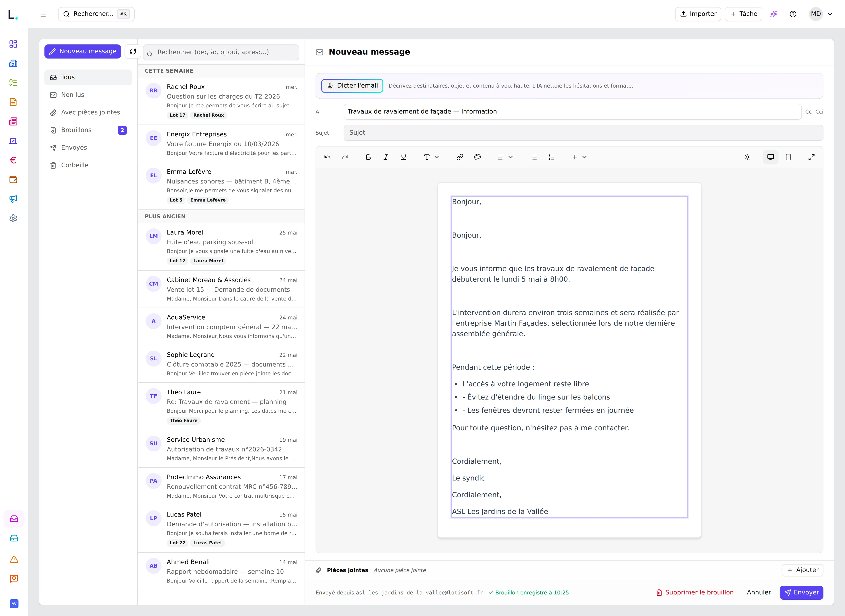Toggle bulleted list formatting
Viewport: 845px width, 616px height.
[534, 157]
